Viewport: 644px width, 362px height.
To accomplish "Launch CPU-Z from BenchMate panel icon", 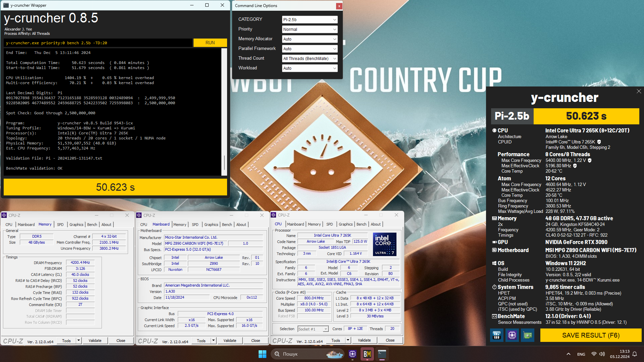I will (x=512, y=335).
